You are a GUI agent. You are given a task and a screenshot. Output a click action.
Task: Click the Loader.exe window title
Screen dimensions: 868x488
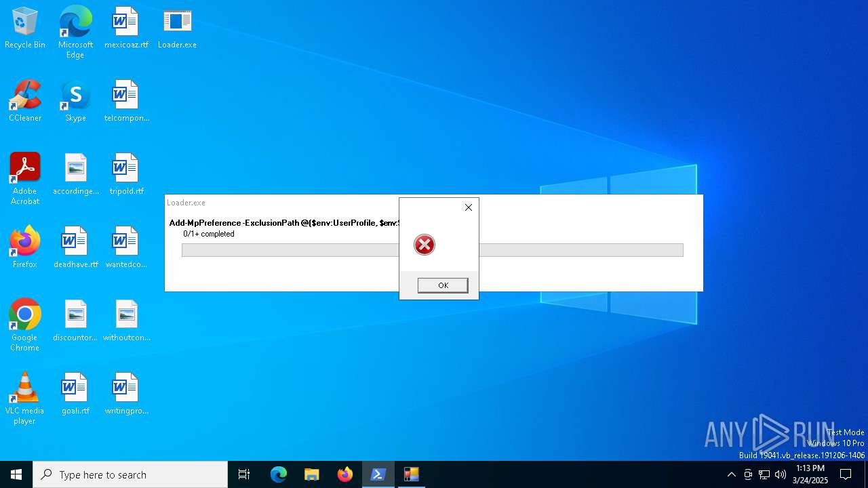186,203
